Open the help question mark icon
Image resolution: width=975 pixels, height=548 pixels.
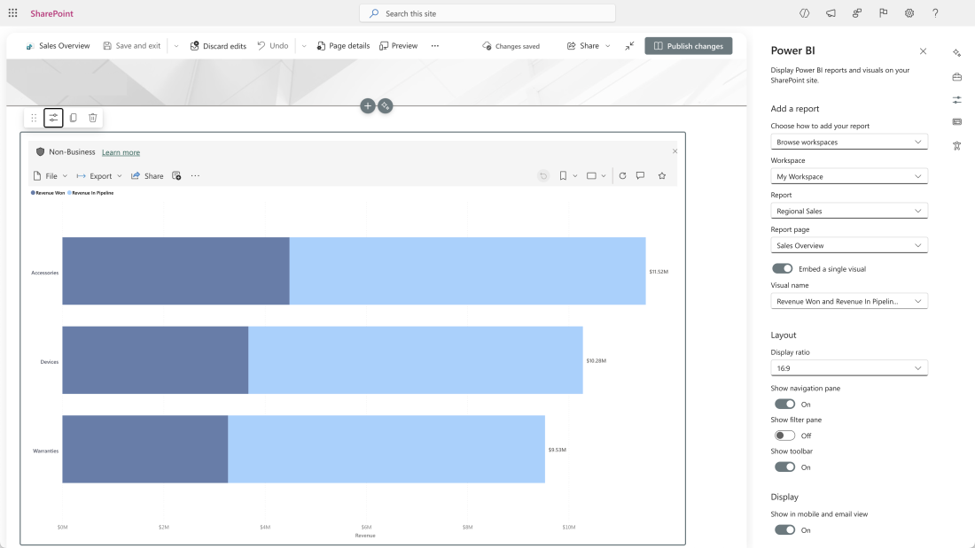(935, 13)
